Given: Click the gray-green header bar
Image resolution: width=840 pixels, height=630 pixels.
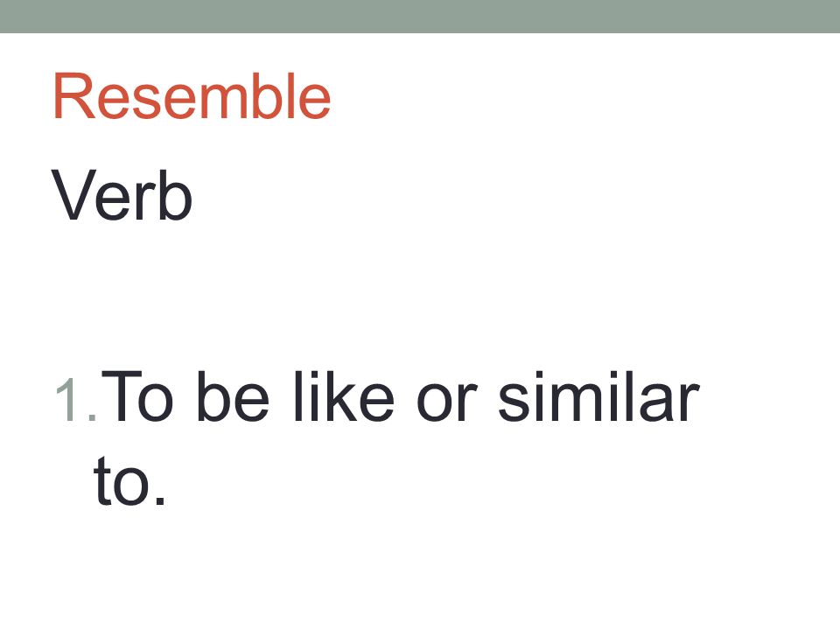Looking at the screenshot, I should pos(420,16).
